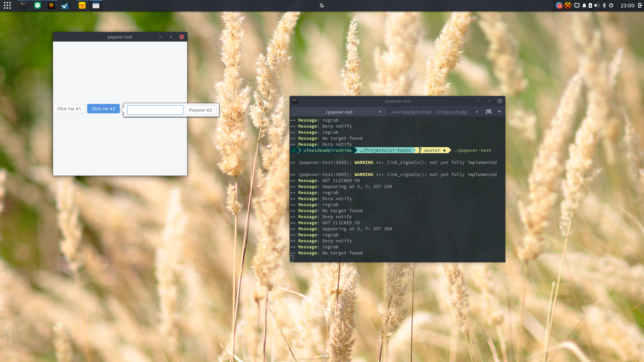This screenshot has width=644, height=362.
Task: Maximize the popover-test window
Action: coord(171,37)
